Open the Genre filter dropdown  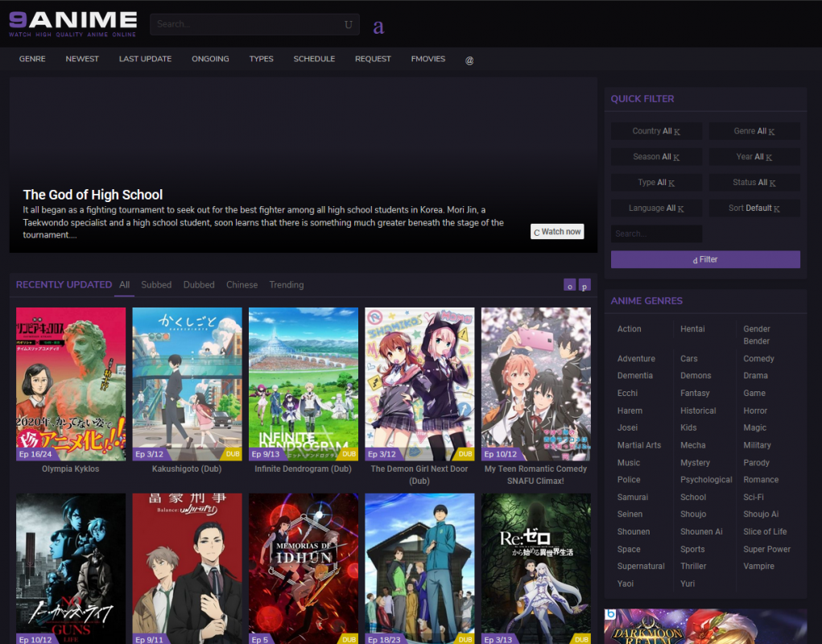[x=754, y=131]
